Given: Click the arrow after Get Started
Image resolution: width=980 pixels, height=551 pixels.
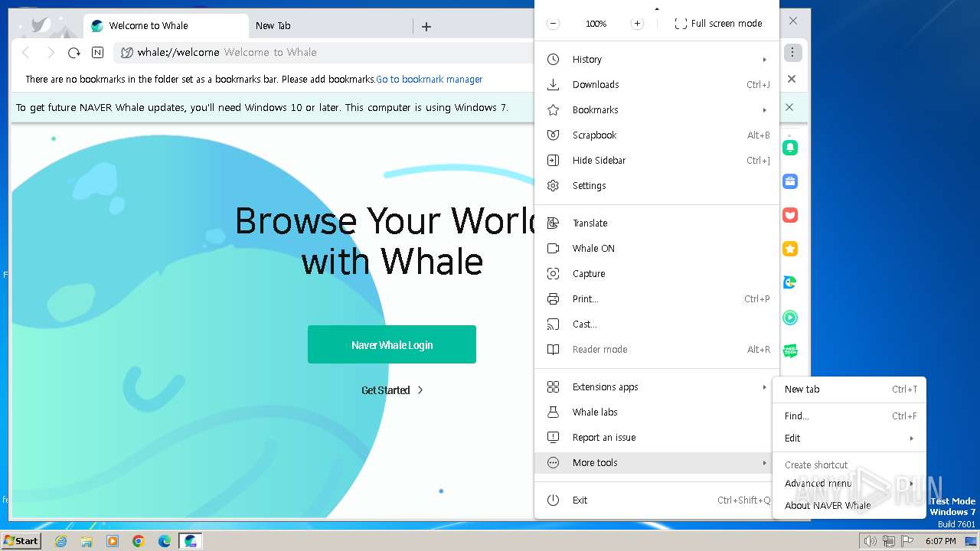Looking at the screenshot, I should coord(420,390).
